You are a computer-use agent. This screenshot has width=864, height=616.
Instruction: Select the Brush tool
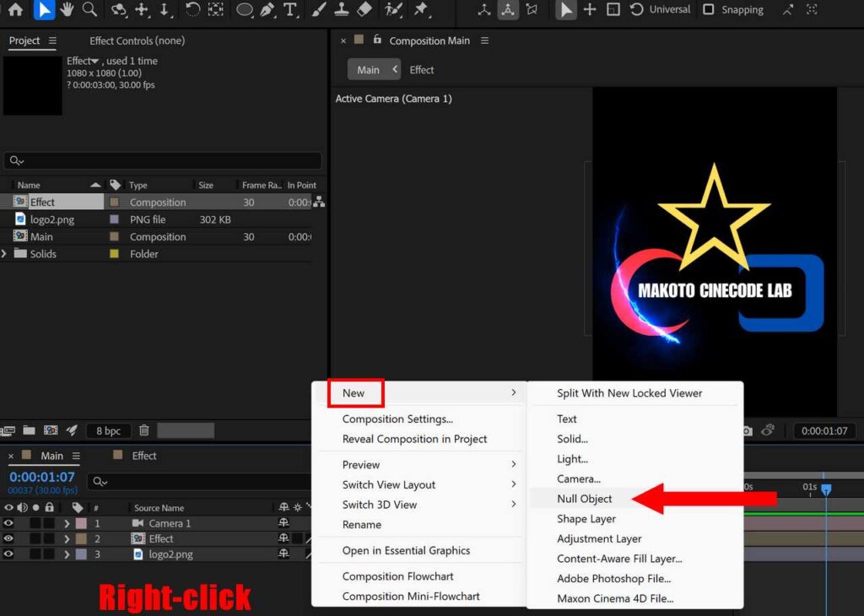coord(318,9)
